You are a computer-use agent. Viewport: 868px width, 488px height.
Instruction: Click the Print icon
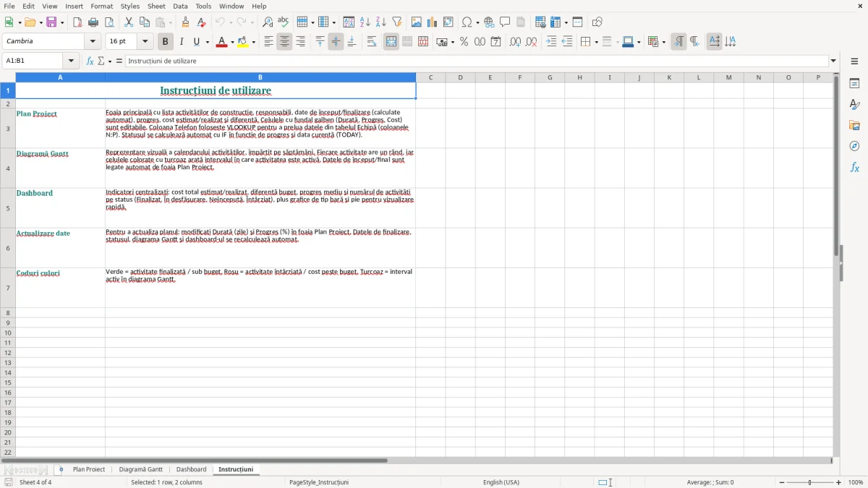click(93, 22)
